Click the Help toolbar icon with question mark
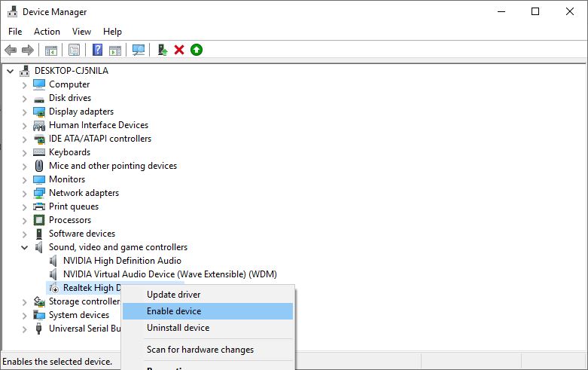588x370 pixels. (97, 50)
